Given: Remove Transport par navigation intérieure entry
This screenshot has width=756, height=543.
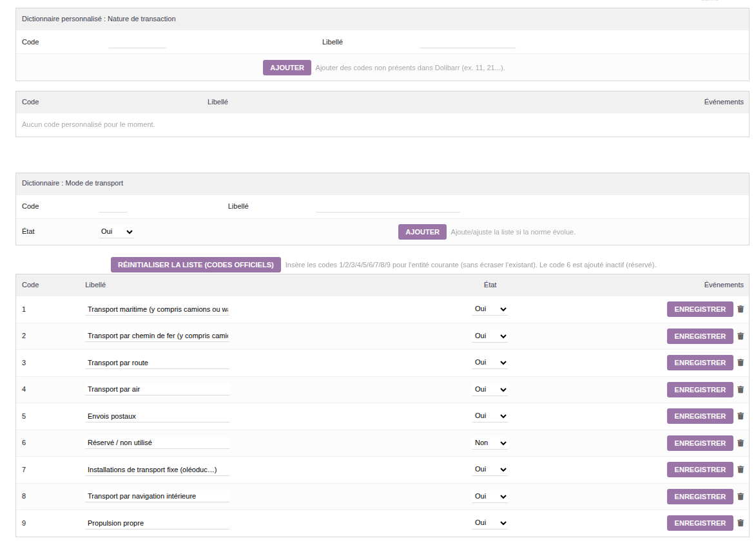Looking at the screenshot, I should 741,497.
